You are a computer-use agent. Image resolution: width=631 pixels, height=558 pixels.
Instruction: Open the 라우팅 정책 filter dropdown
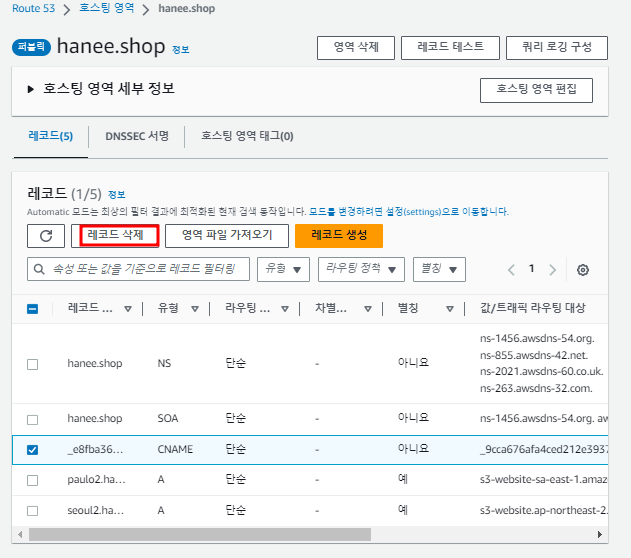point(361,269)
